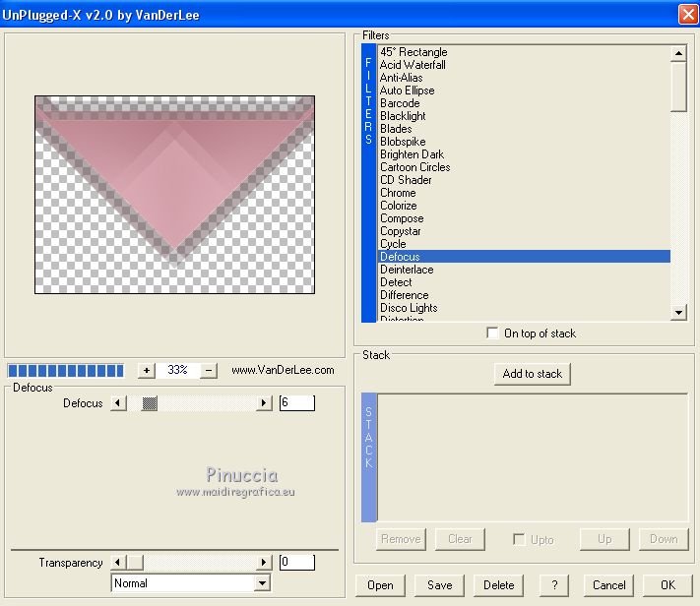Click left arrow of Defocus slider
Screen dimensions: 700x606
118,403
